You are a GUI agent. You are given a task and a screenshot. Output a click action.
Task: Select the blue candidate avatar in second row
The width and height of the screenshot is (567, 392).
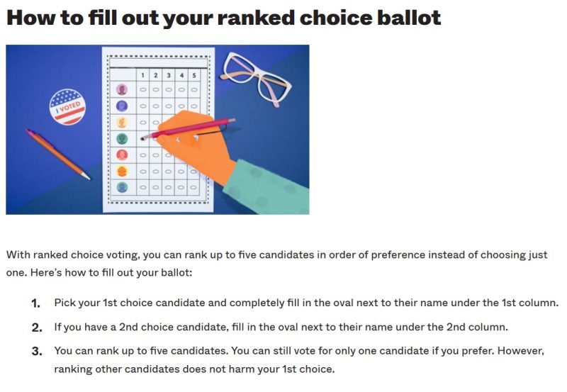[x=122, y=106]
